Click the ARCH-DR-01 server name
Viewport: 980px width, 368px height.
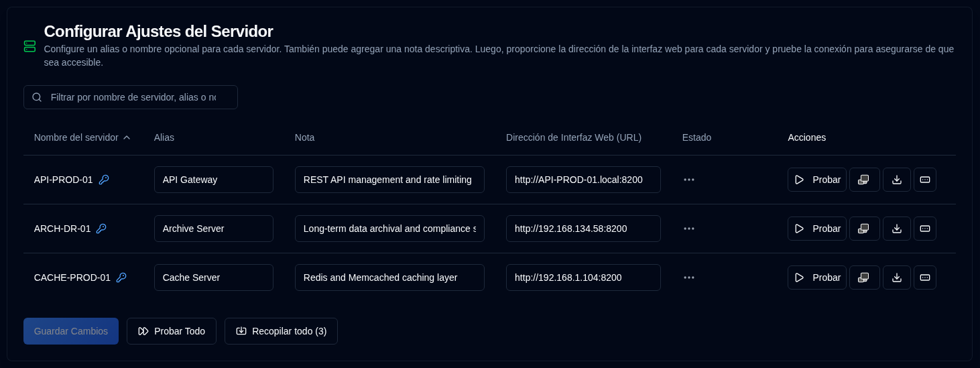pos(62,229)
